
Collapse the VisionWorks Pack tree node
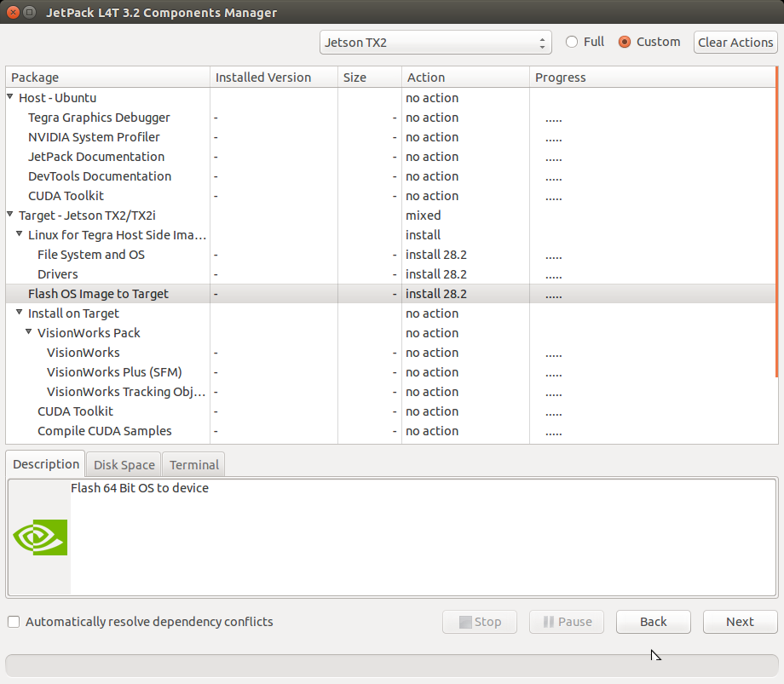[29, 333]
